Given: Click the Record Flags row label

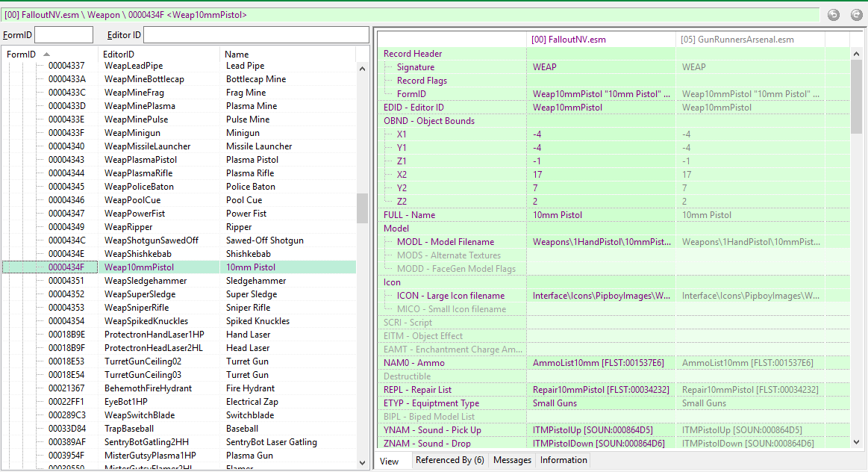Looking at the screenshot, I should point(422,81).
